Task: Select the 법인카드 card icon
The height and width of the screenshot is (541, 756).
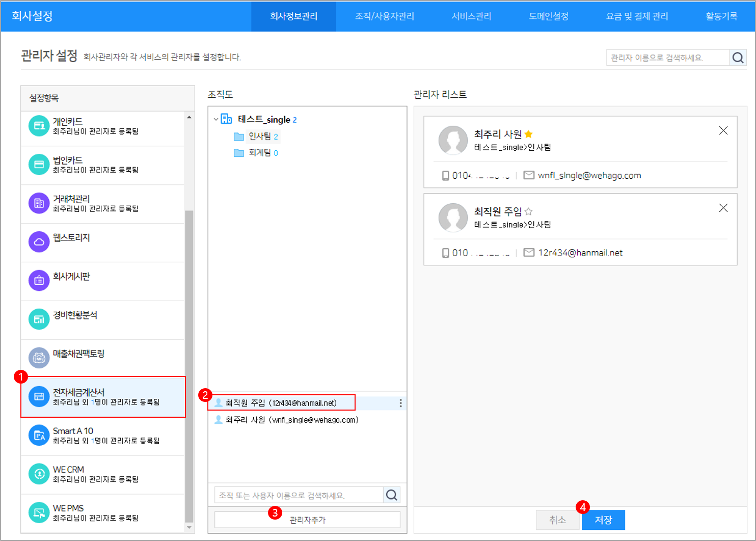Action: click(x=39, y=165)
